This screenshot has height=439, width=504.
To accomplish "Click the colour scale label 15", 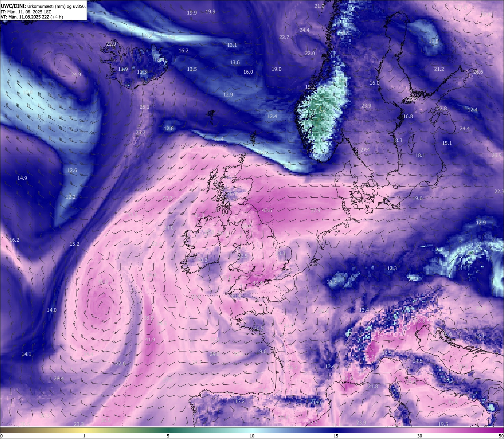I will click(x=336, y=436).
